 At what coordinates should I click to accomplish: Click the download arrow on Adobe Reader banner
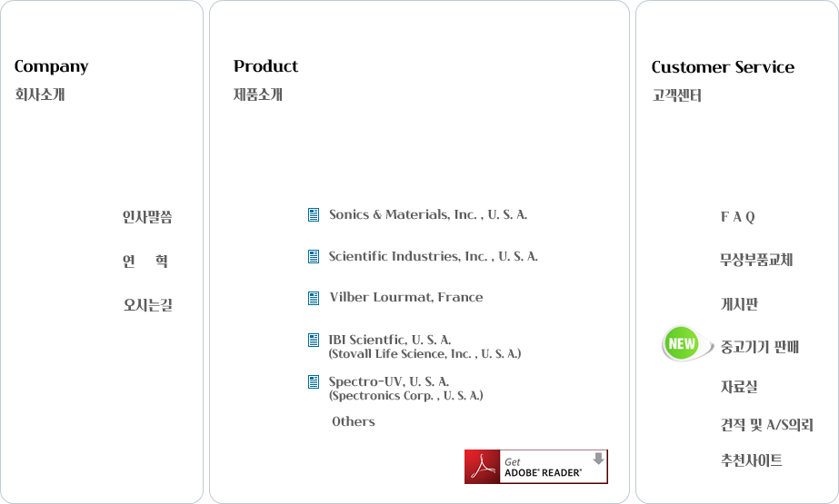click(598, 459)
